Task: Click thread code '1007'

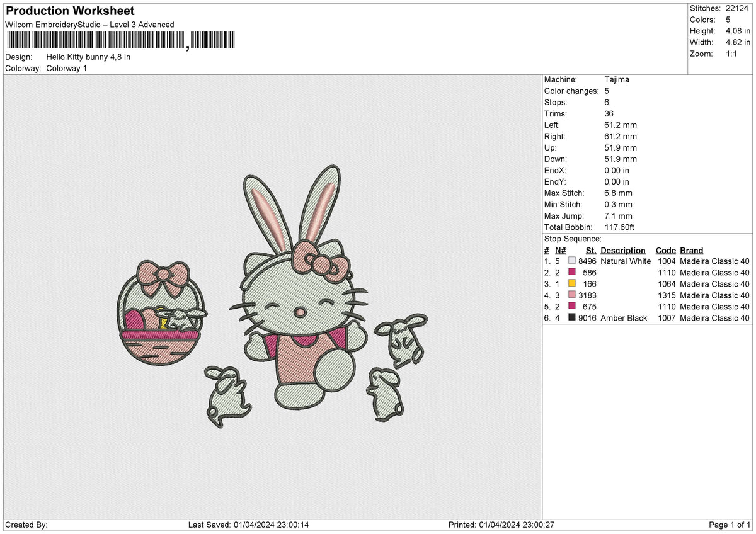Action: click(667, 318)
